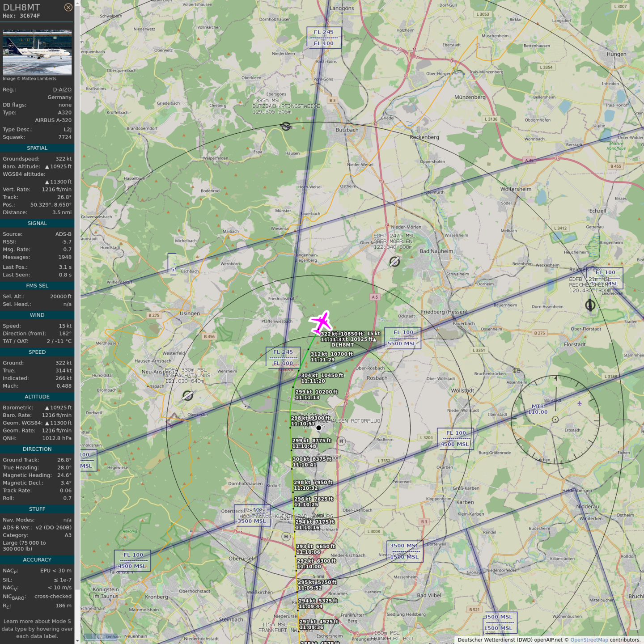
Task: Select the Ober-Moerlen EDFP airfield icon
Action: tap(394, 262)
